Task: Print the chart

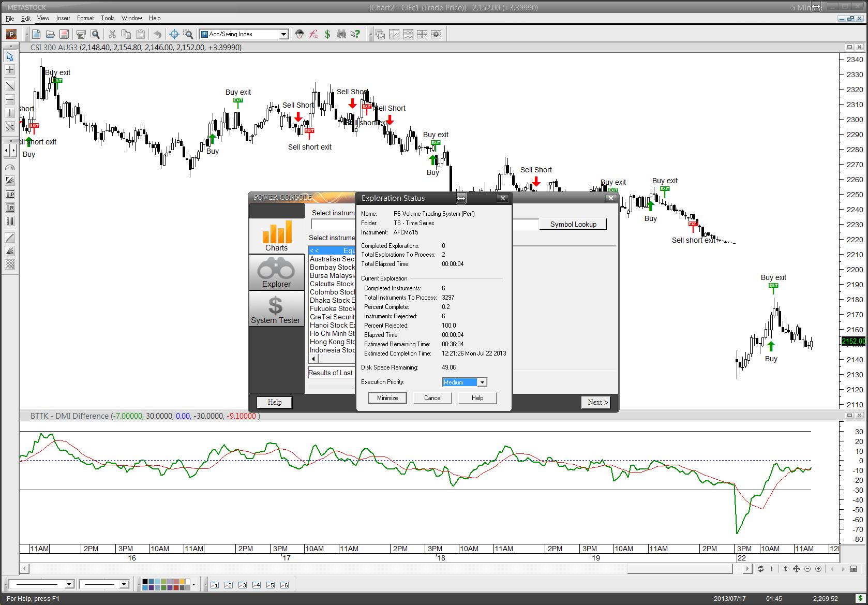Action: point(81,34)
